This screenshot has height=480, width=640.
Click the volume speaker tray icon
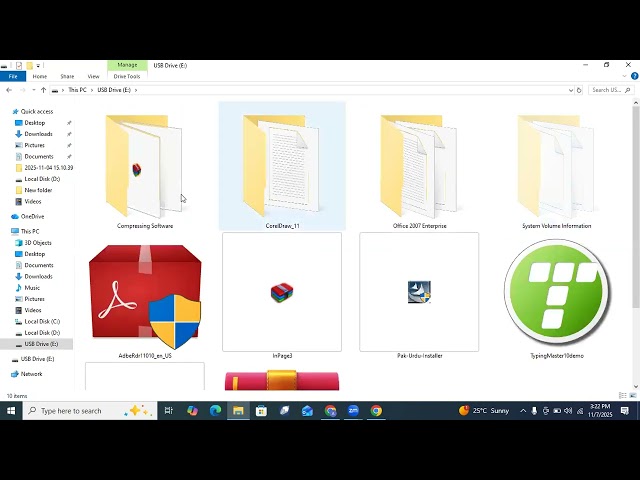click(568, 411)
